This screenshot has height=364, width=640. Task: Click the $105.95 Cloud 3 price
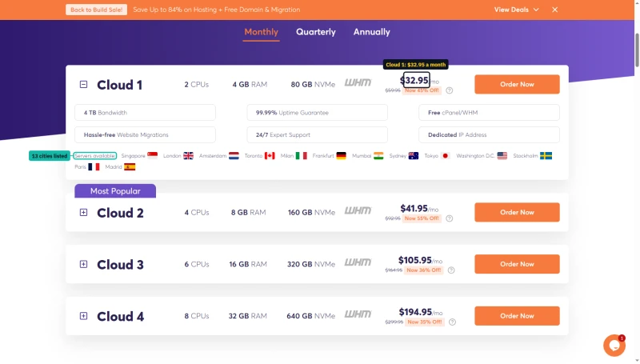tap(414, 260)
